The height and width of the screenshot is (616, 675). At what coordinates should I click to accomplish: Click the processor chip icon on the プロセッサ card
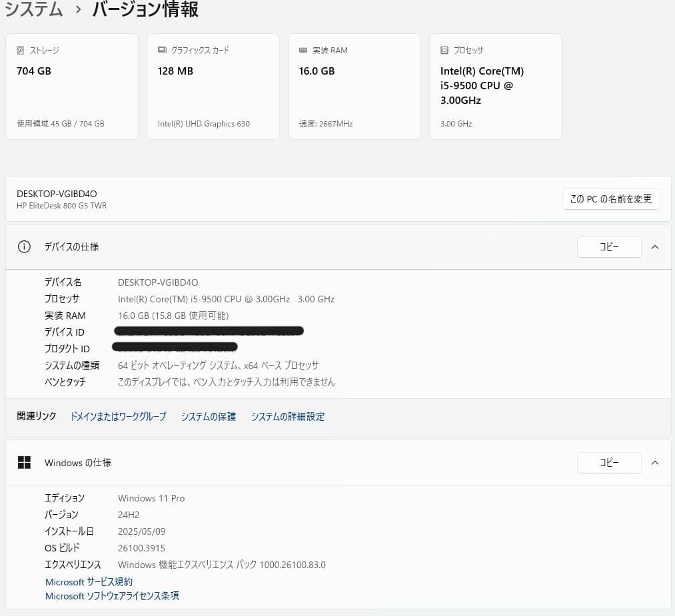[x=444, y=50]
